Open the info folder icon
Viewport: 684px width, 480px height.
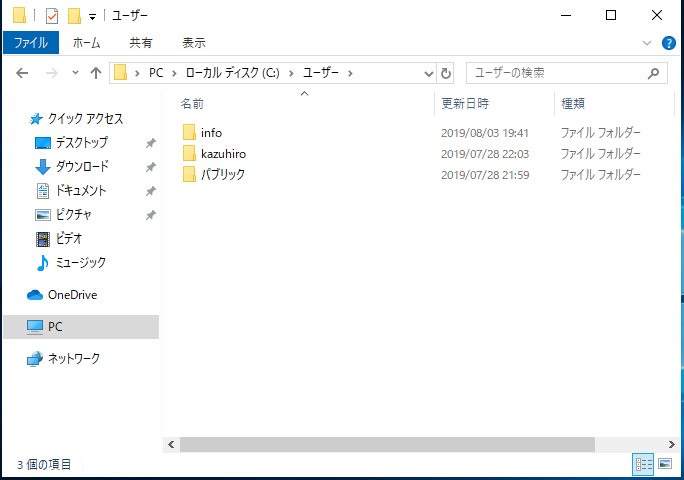click(x=189, y=133)
